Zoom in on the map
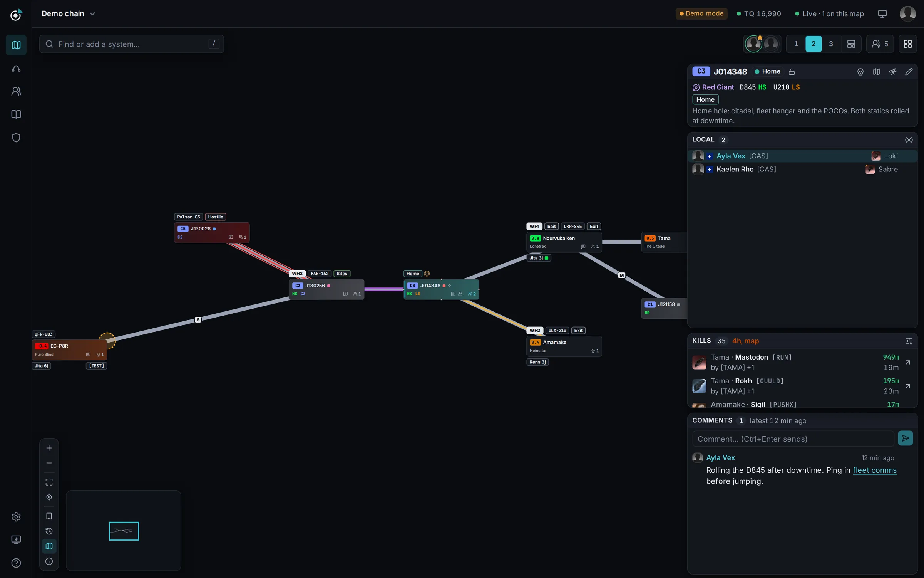 pos(49,448)
